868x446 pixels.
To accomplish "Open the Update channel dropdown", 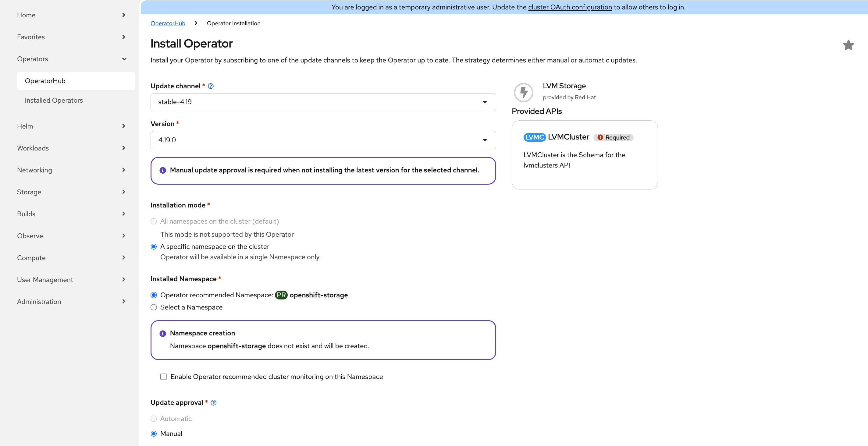I will pyautogui.click(x=323, y=102).
